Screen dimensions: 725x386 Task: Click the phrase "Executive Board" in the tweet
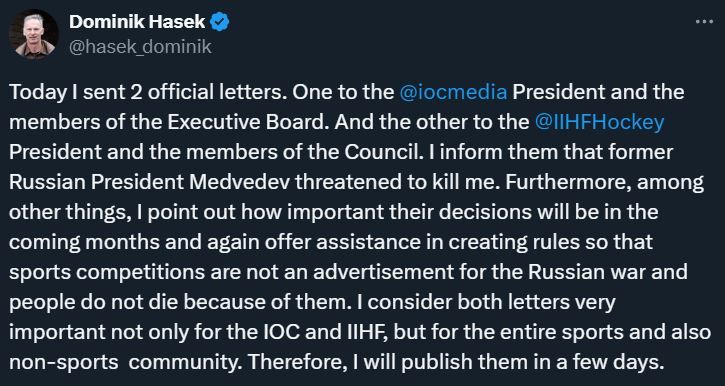pyautogui.click(x=248, y=123)
